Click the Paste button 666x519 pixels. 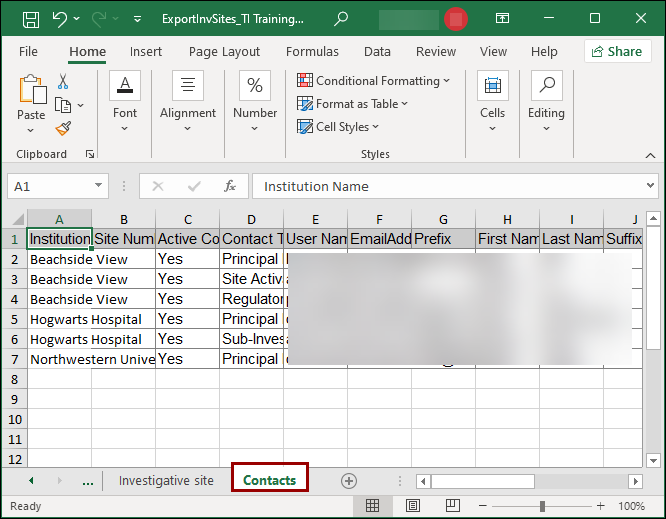(31, 100)
